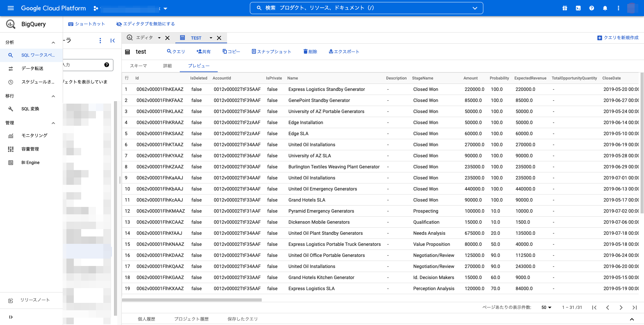
Task: Focus the top search products field
Action: click(x=366, y=8)
